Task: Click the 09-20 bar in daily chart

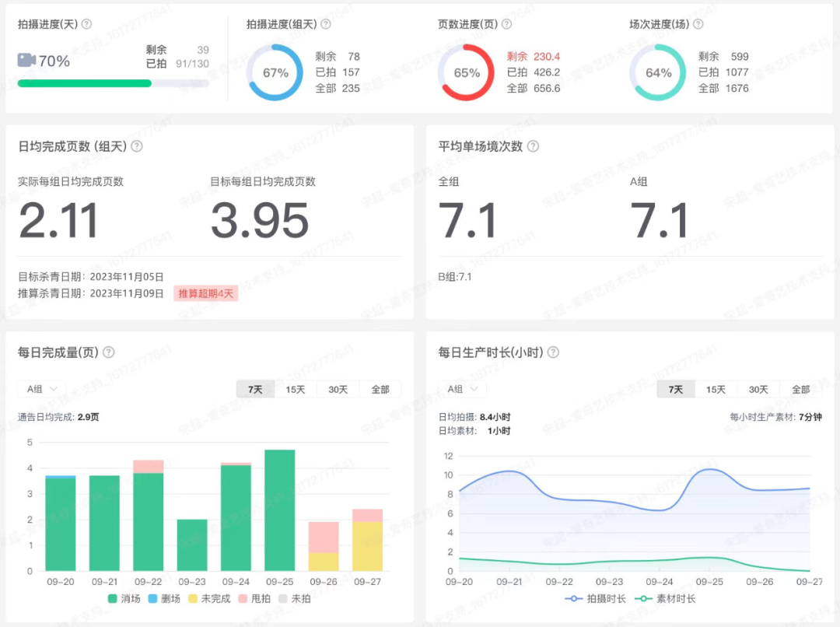Action: tap(61, 523)
